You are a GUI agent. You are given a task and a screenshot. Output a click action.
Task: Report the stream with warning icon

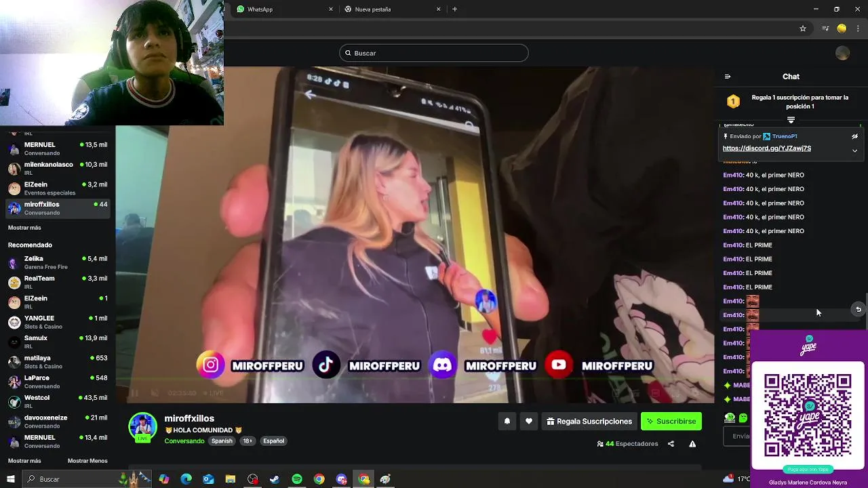click(x=692, y=444)
